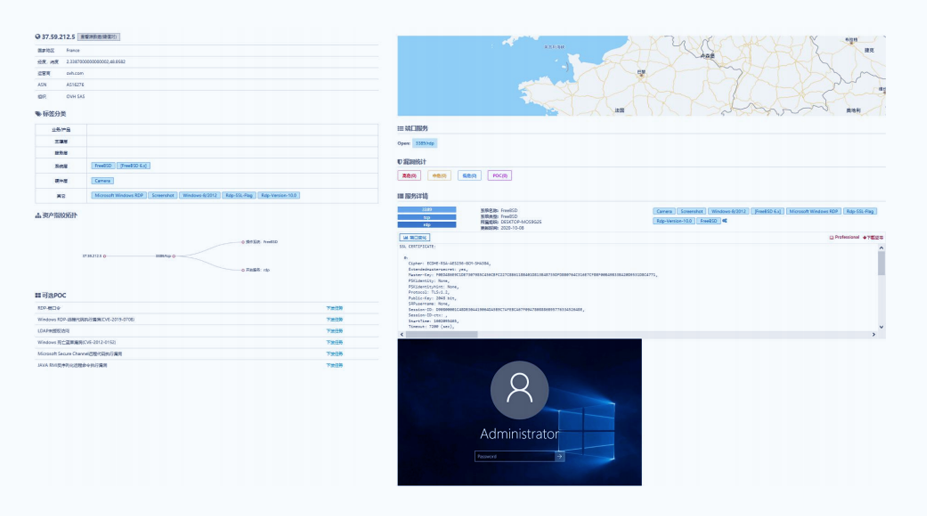Click Microsoft Windows RDP tag in left table

119,195
